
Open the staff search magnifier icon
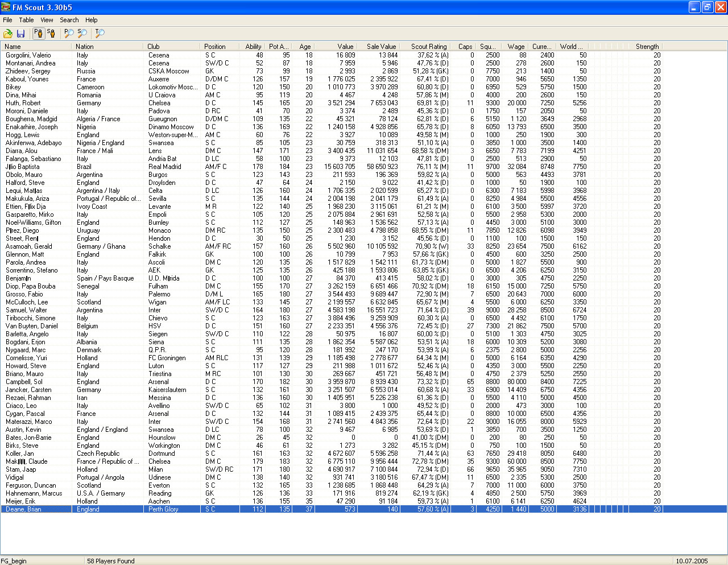click(82, 34)
